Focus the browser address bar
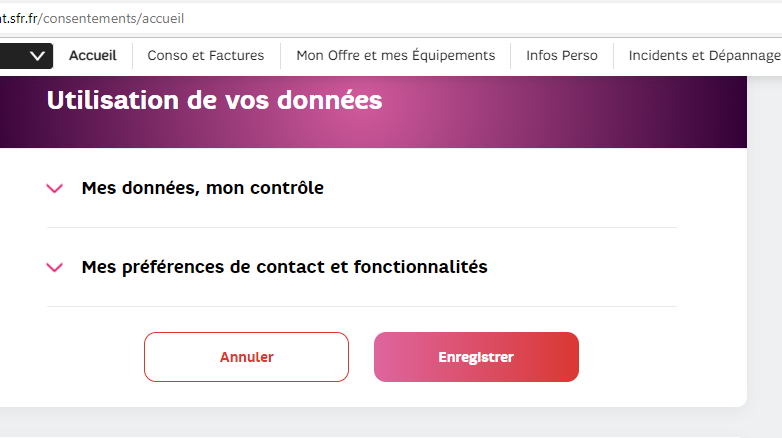Screen dimensions: 782x438 click(x=450, y=19)
